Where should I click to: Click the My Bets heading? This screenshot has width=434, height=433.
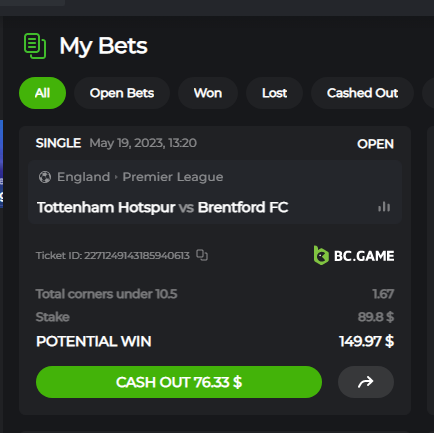tap(103, 46)
